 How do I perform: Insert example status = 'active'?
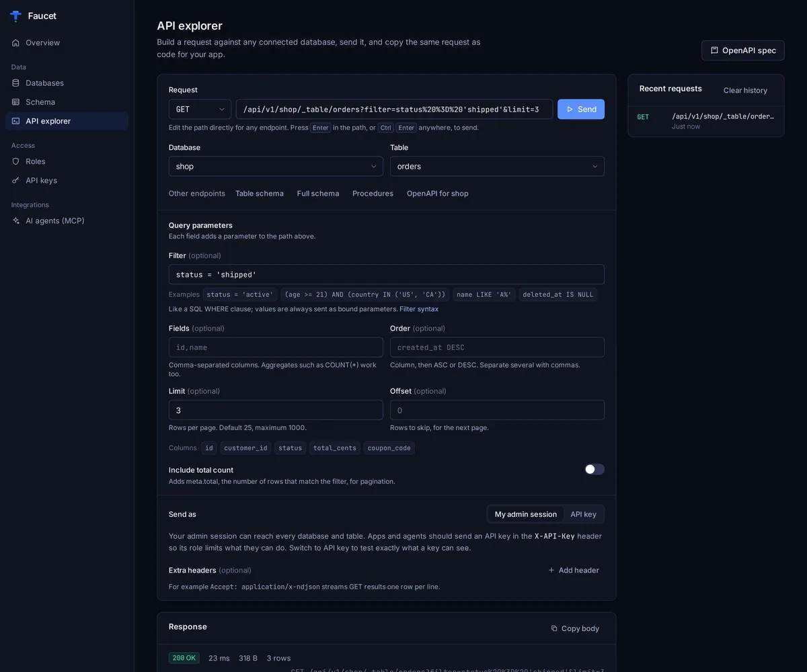tap(240, 295)
